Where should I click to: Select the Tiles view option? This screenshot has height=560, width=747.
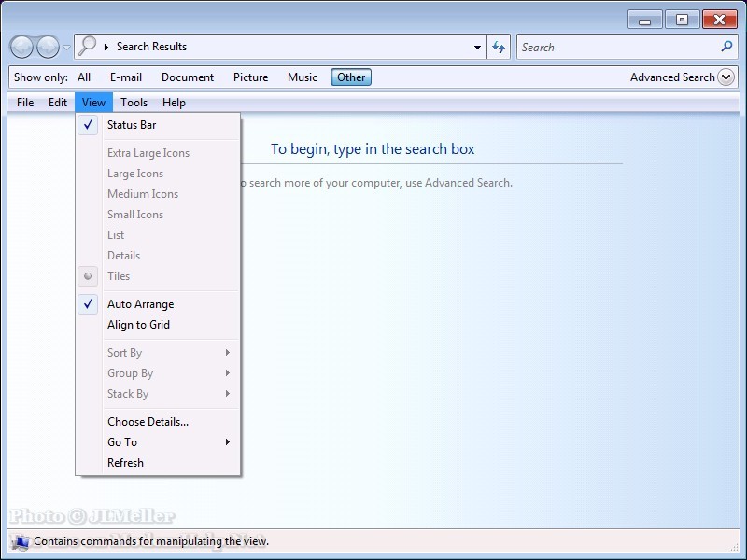tap(158, 275)
